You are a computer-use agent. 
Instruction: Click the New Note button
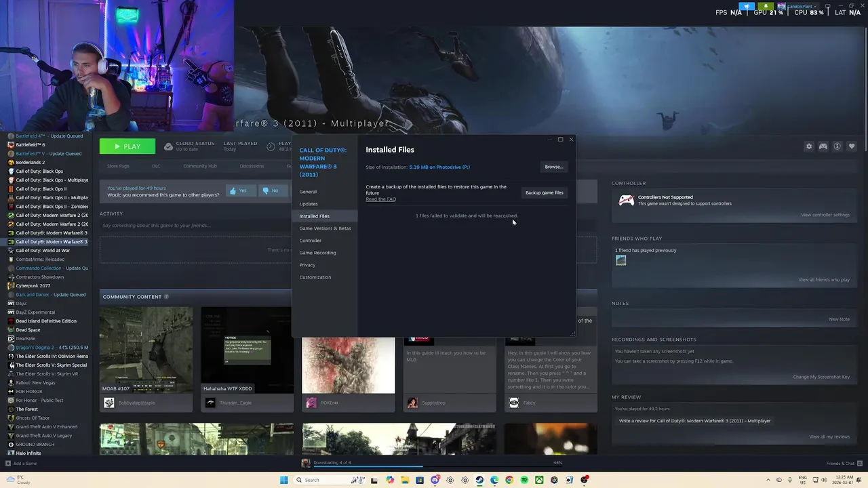(x=840, y=319)
